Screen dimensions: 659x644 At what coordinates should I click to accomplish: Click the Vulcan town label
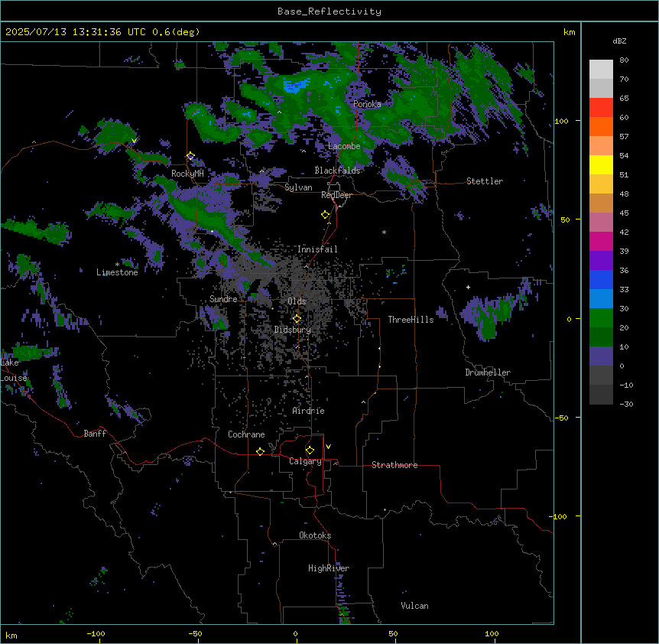pyautogui.click(x=414, y=606)
